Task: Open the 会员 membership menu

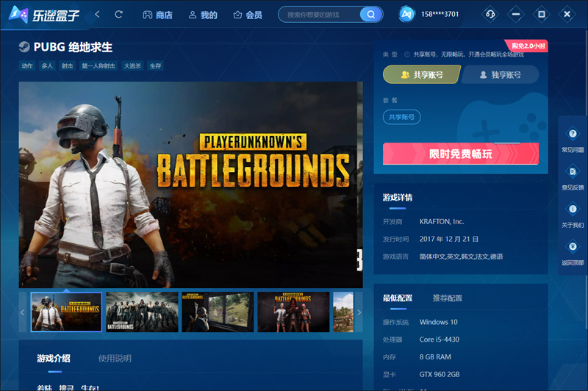Action: (x=248, y=15)
